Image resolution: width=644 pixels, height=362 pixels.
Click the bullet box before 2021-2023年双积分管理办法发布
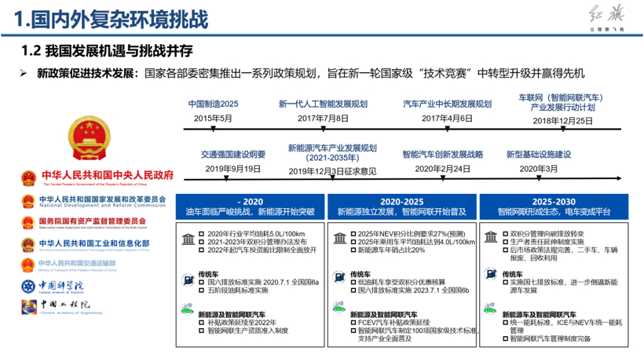pos(201,242)
